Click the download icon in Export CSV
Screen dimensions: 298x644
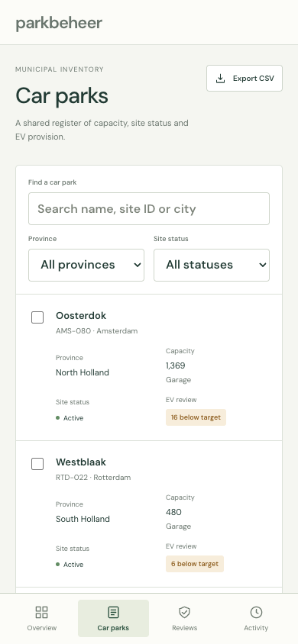click(221, 79)
